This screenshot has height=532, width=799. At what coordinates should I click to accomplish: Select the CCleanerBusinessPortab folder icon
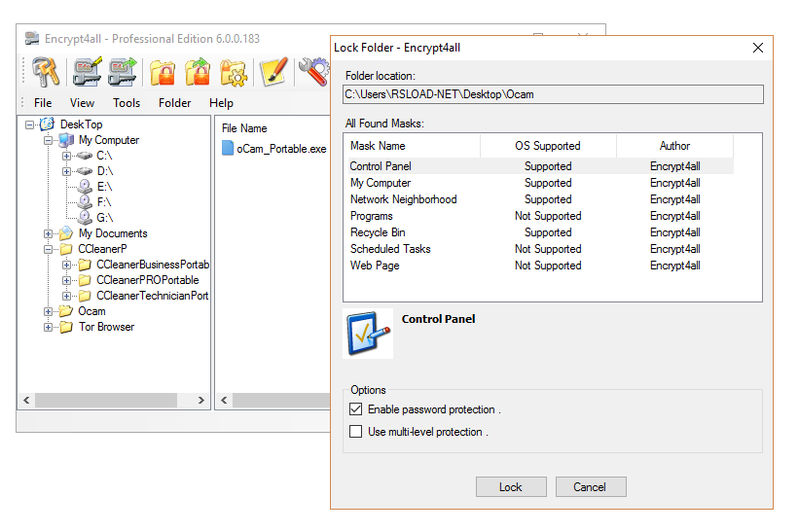[x=85, y=265]
